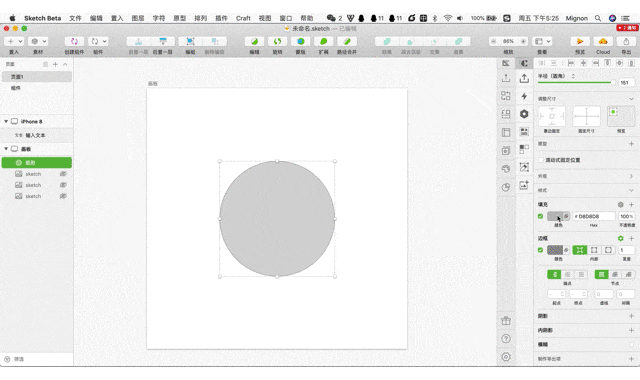This screenshot has height=380, width=640.
Task: Click the color palette plugin icon
Action: coord(506,169)
